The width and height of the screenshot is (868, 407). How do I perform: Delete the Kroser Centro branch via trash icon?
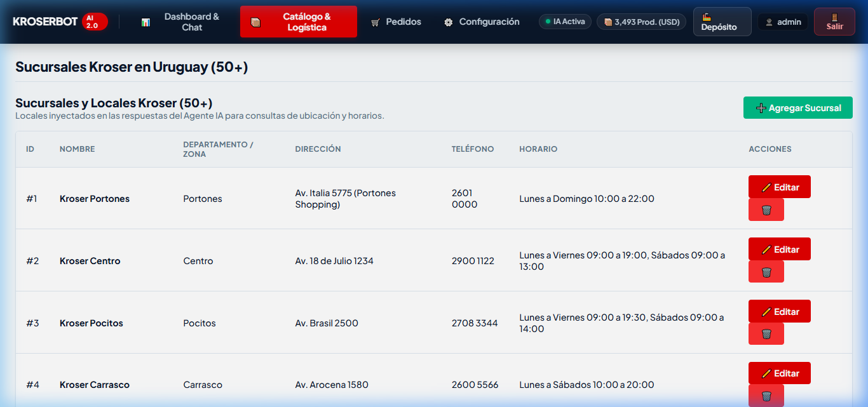[766, 272]
